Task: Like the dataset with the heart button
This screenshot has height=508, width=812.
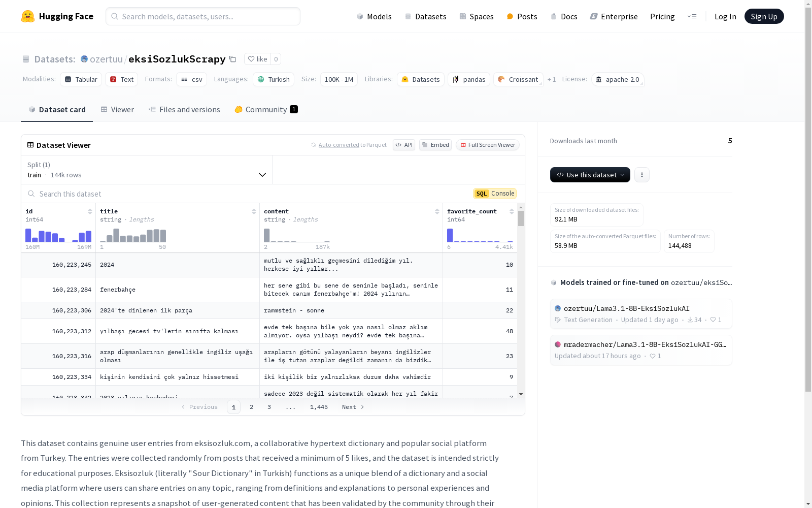Action: 257,59
